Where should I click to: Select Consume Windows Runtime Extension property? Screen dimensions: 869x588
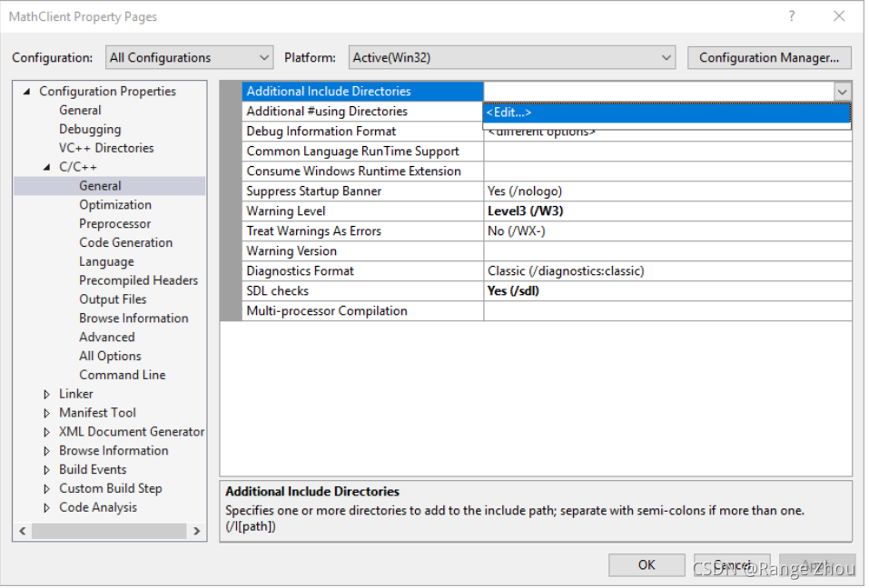coord(363,171)
